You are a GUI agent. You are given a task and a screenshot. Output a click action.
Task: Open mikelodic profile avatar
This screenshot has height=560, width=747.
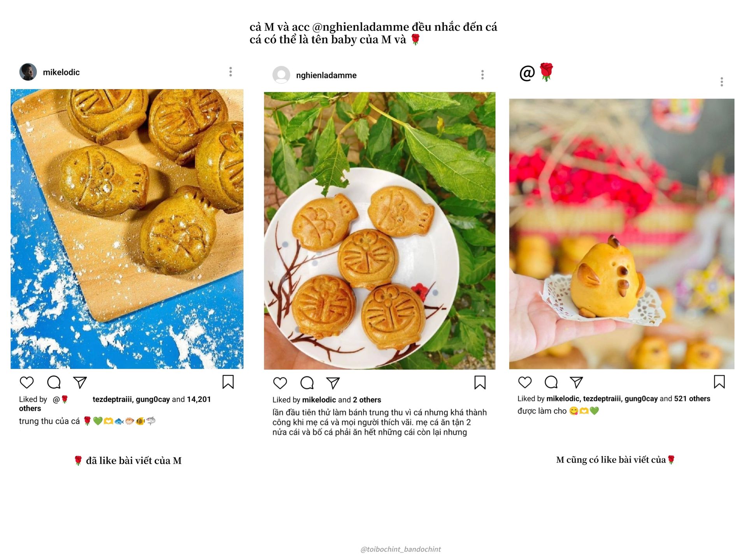click(28, 72)
